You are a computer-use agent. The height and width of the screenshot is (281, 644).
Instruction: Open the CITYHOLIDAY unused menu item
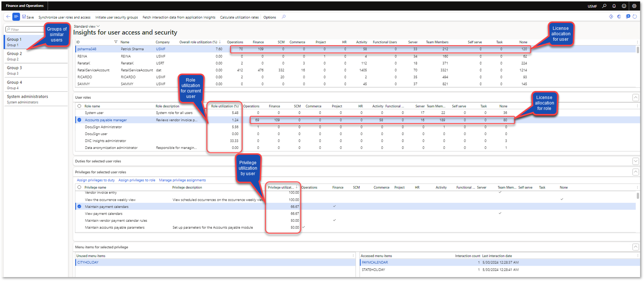tap(88, 262)
